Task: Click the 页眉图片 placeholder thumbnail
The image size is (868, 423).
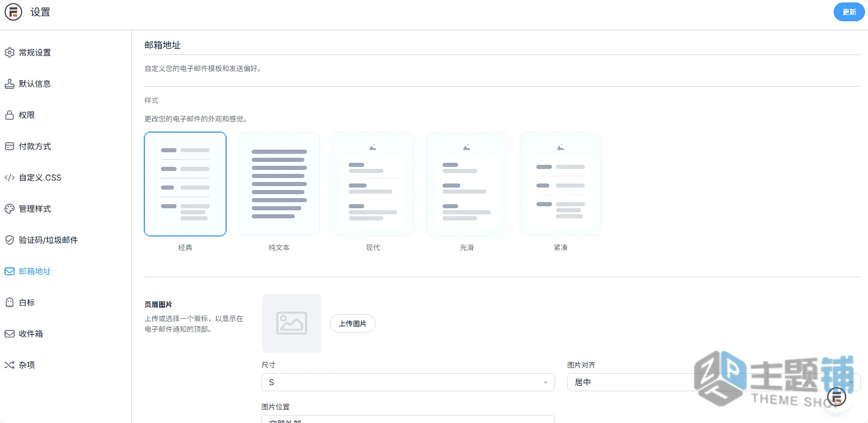Action: pos(292,323)
